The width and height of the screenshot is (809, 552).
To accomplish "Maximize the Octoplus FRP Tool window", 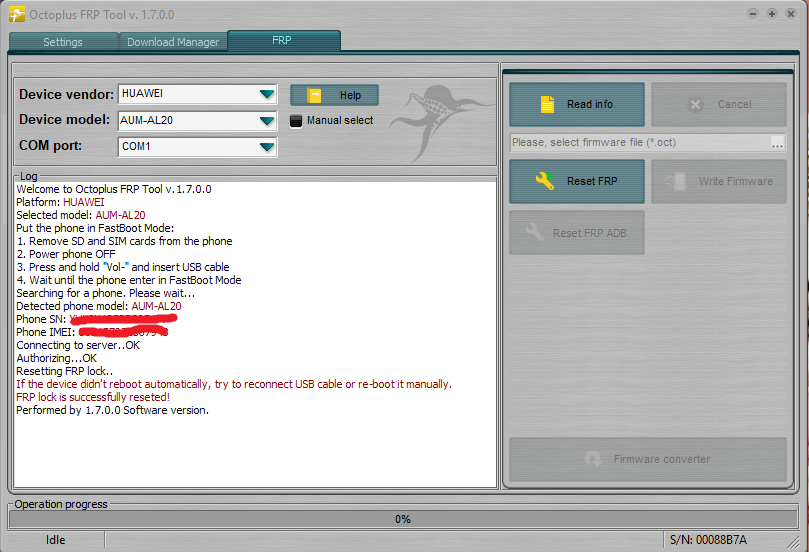I will pyautogui.click(x=772, y=14).
